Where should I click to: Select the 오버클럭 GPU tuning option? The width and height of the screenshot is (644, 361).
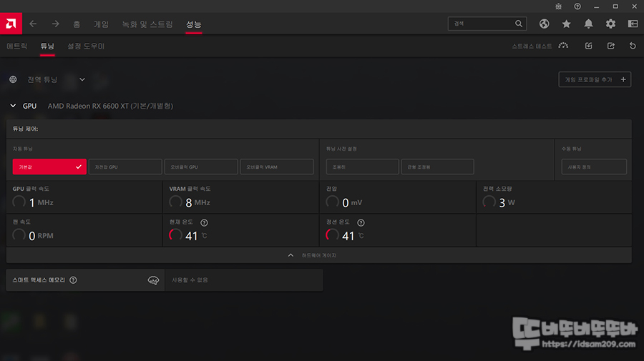[201, 167]
